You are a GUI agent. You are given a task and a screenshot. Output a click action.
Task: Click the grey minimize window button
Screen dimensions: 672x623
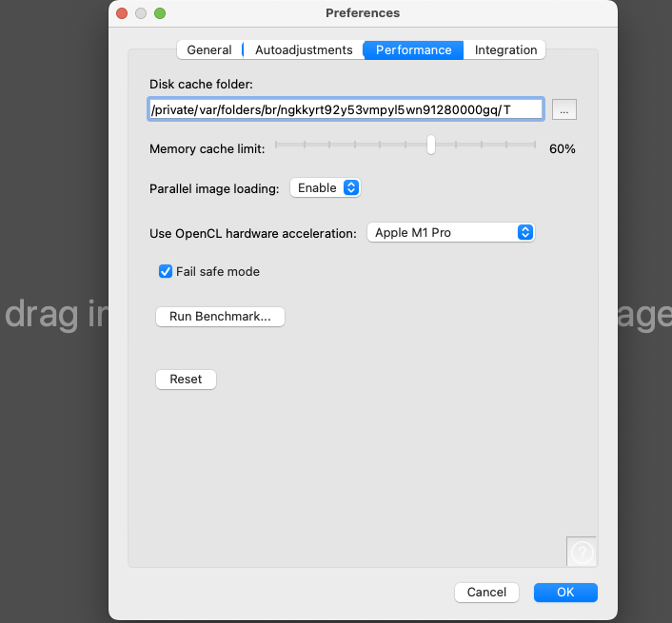141,13
